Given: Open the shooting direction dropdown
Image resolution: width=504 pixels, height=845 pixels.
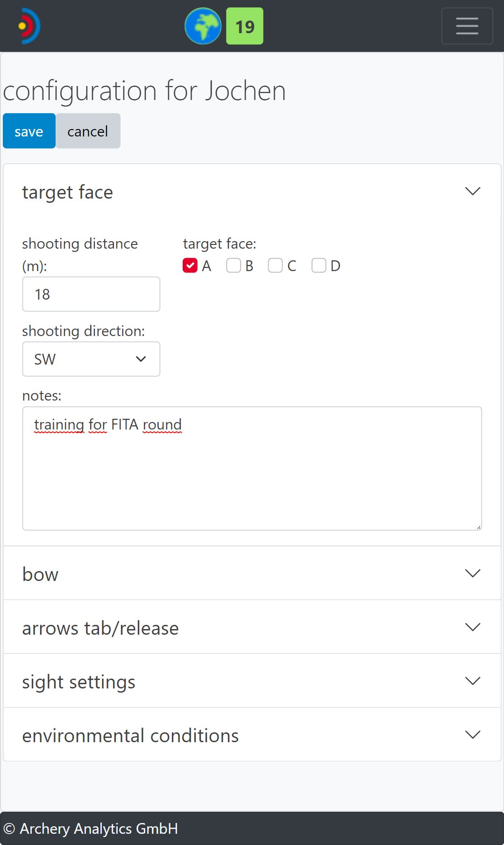Looking at the screenshot, I should point(91,359).
